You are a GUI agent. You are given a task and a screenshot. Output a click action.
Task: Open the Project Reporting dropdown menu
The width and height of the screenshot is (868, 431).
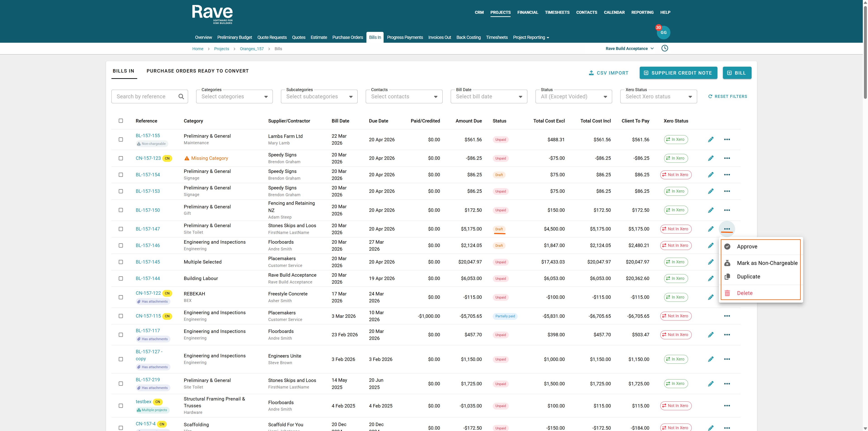pos(531,38)
